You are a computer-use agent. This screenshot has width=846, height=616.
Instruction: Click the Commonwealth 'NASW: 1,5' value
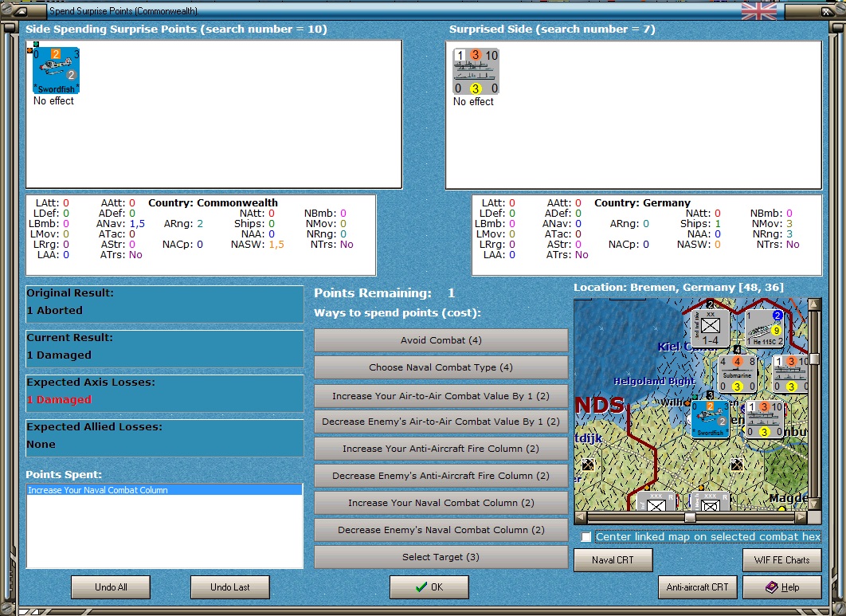click(276, 245)
